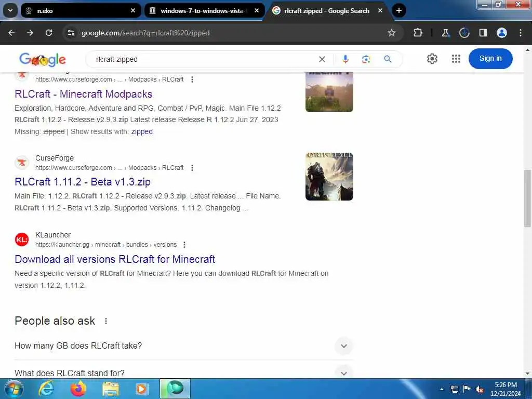
Task: Open the taskbar clock showing 5:26 PM
Action: [506, 389]
